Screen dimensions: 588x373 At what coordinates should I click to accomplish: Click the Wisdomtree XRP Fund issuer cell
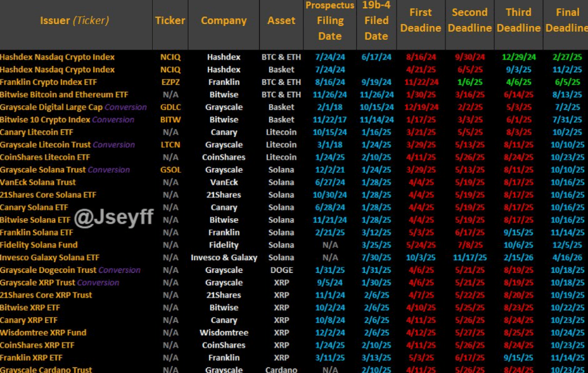tap(43, 332)
